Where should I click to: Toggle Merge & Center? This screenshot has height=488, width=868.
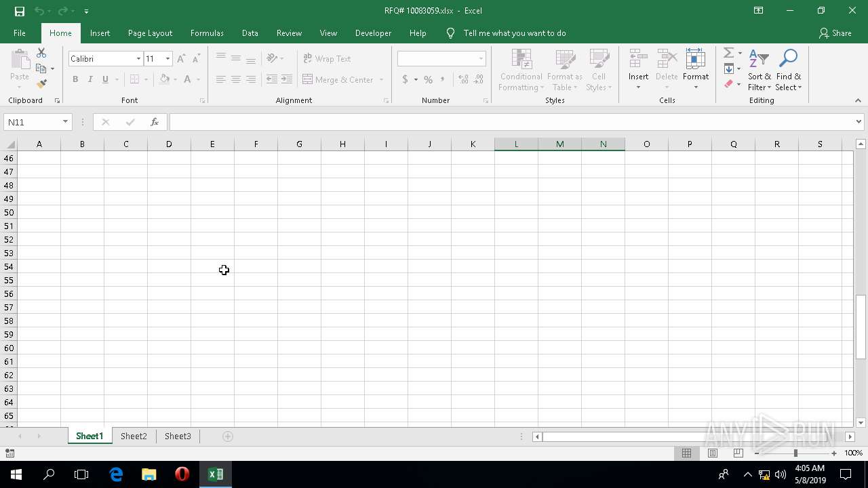338,79
